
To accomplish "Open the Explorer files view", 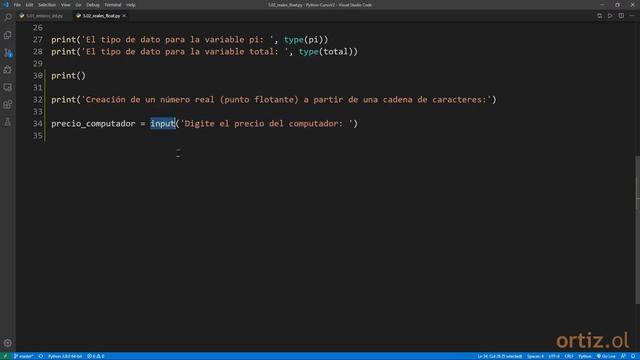I will pos(7,35).
